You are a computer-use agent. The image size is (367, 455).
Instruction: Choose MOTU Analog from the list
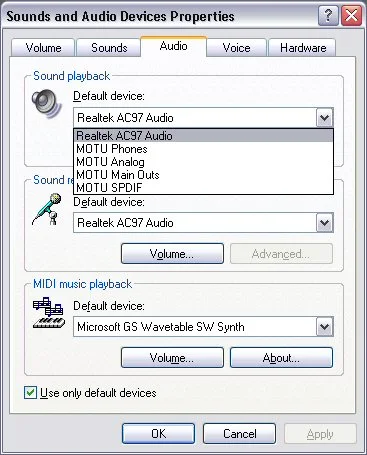point(203,162)
